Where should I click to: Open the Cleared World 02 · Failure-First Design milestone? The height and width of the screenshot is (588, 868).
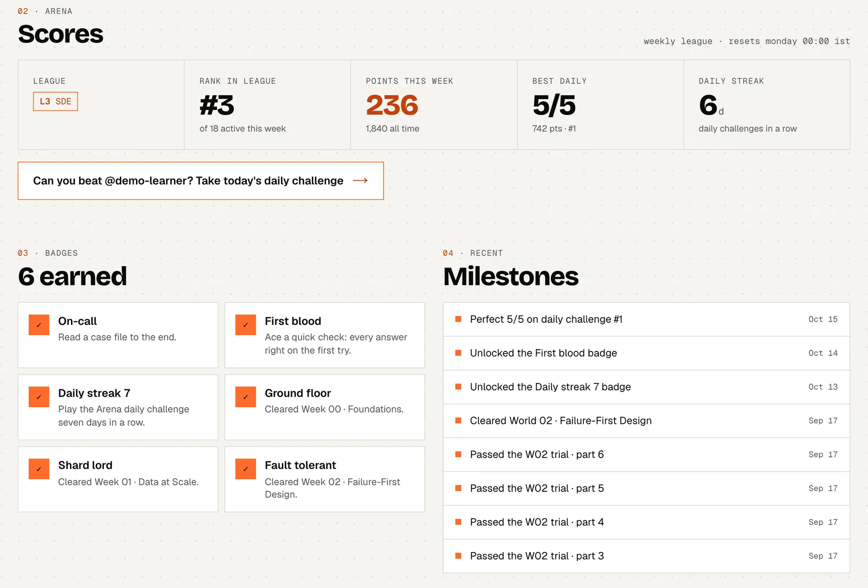(x=647, y=421)
